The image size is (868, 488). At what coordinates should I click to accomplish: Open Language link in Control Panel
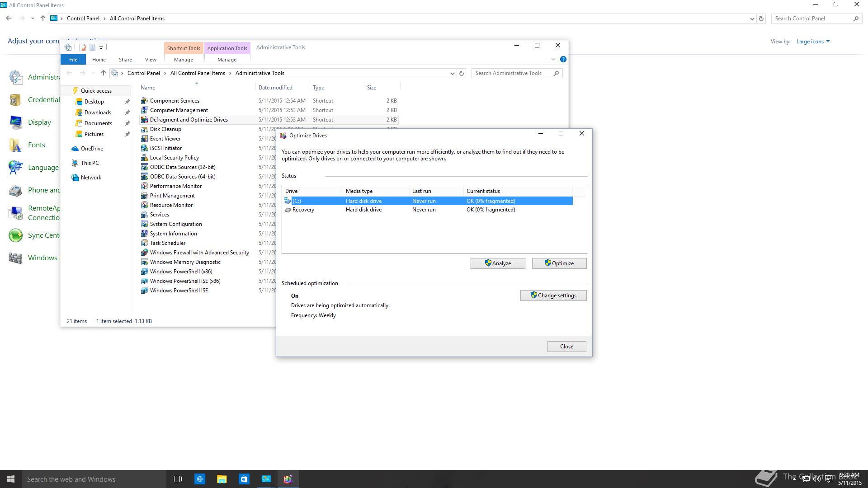coord(43,168)
